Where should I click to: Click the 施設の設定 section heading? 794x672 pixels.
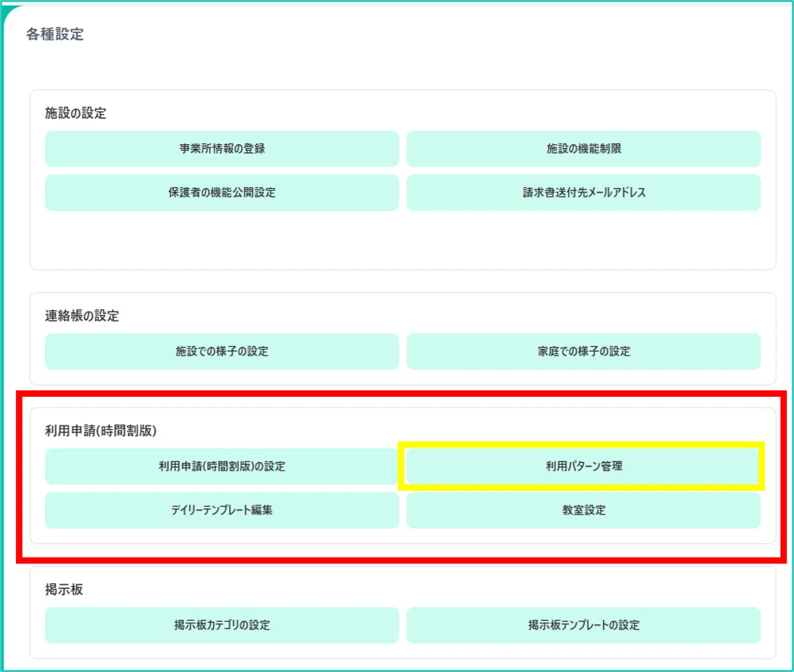[75, 113]
